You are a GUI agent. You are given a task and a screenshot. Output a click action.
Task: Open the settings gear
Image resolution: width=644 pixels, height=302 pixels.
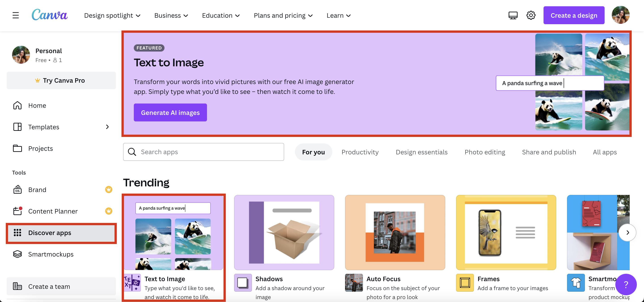pyautogui.click(x=531, y=15)
